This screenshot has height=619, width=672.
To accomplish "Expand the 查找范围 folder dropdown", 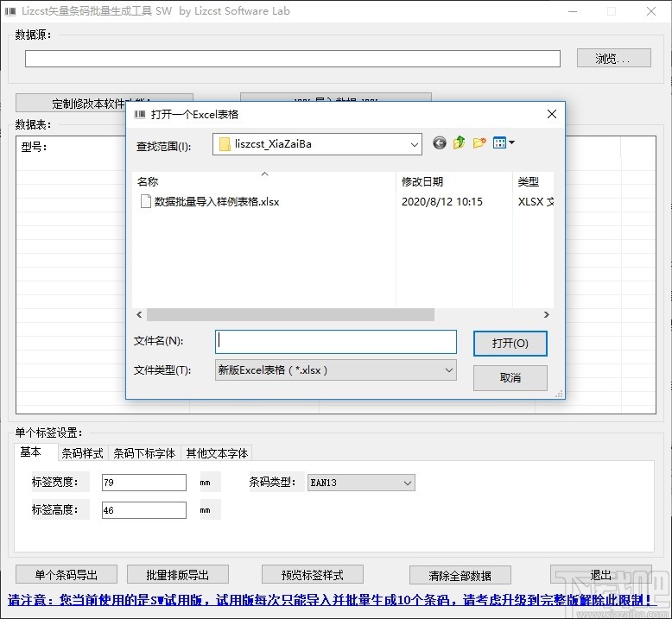I will point(414,144).
